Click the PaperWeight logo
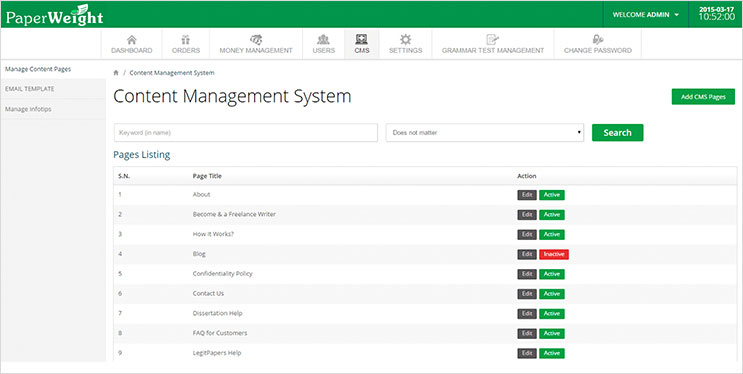Viewport: 743px width, 374px height. point(54,15)
